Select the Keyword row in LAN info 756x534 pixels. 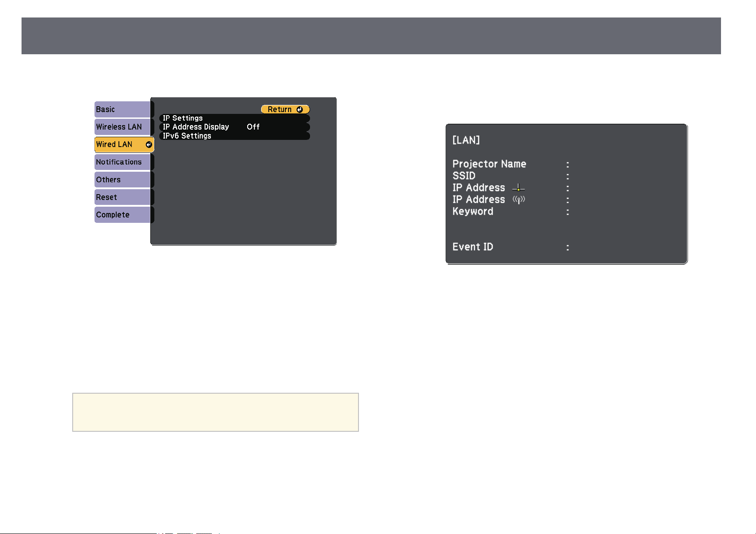511,211
